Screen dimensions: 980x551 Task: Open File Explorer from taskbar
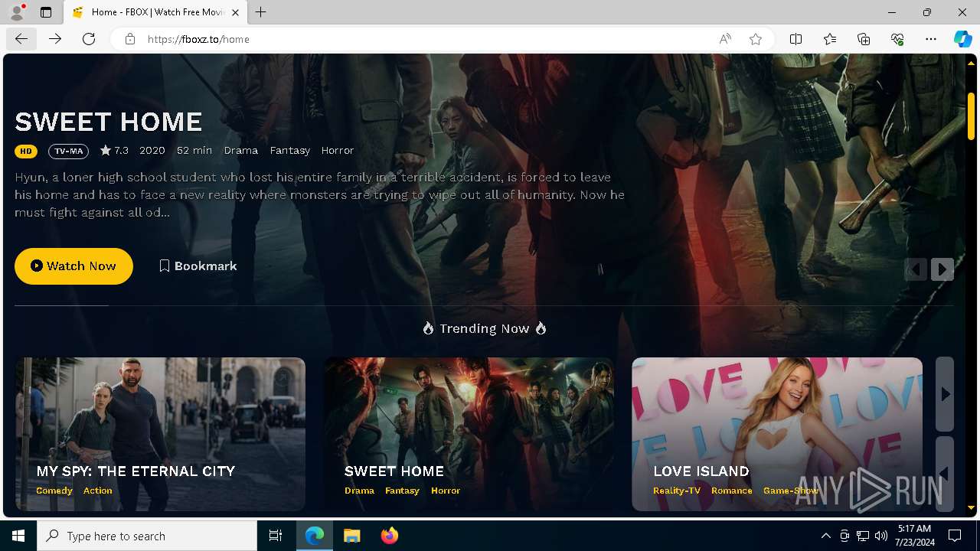352,536
